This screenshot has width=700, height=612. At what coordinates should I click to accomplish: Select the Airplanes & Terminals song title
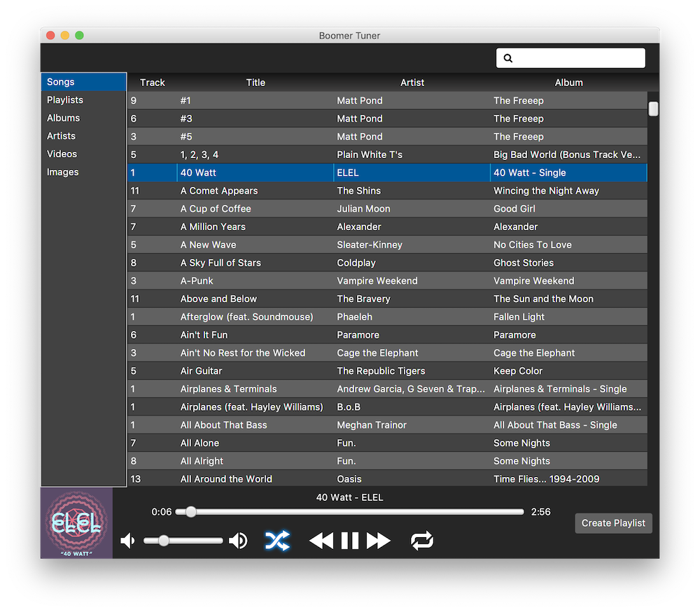click(x=229, y=389)
